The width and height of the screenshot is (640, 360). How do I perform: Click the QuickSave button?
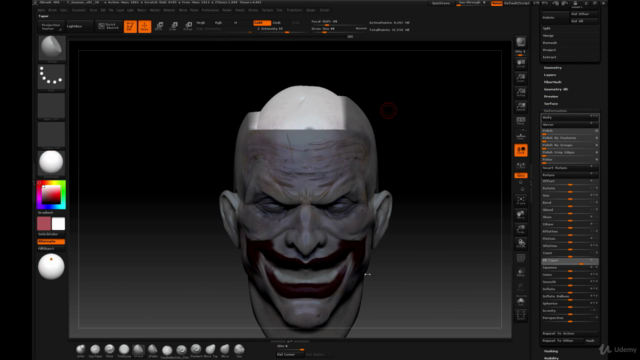pyautogui.click(x=441, y=3)
